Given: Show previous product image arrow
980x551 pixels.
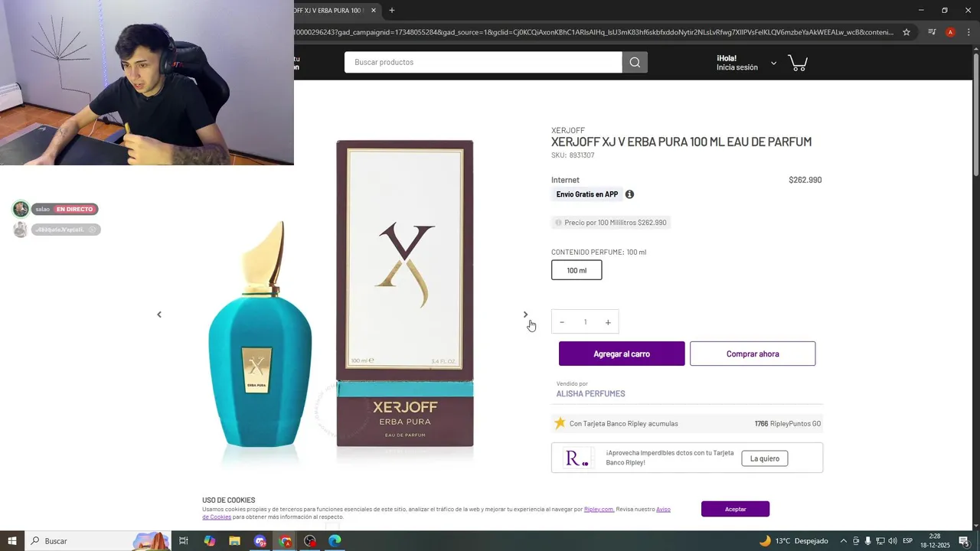Looking at the screenshot, I should point(159,315).
